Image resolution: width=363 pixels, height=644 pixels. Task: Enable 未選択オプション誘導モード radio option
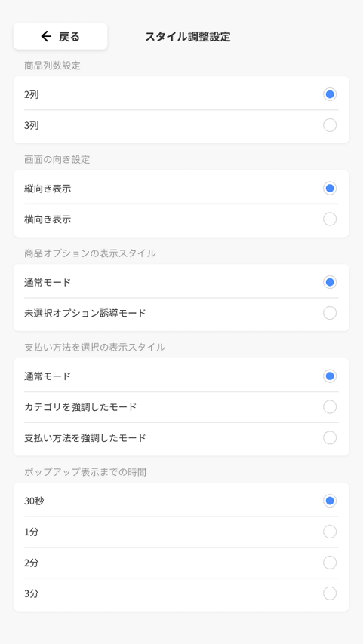click(x=330, y=313)
